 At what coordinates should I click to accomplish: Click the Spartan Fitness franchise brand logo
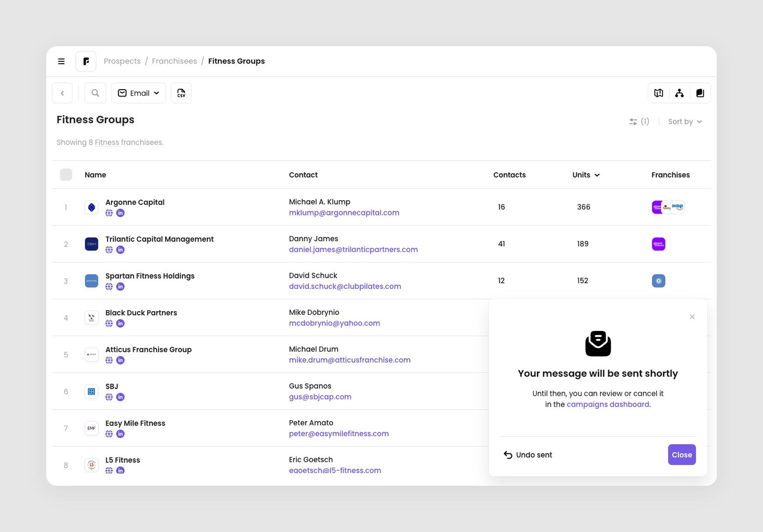point(658,281)
